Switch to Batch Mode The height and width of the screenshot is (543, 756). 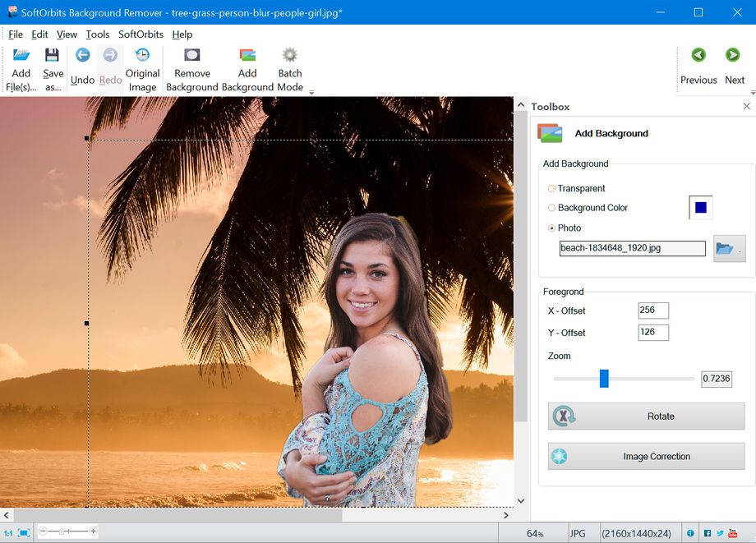click(289, 64)
